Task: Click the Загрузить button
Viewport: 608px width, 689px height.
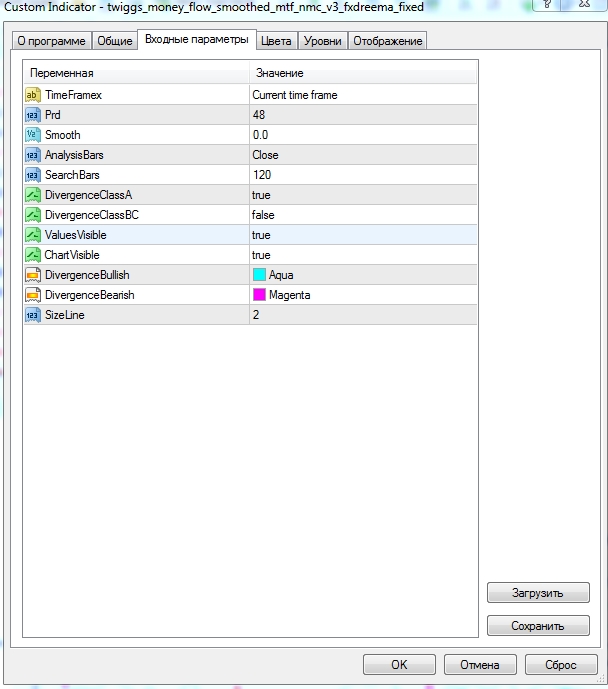Action: 538,593
